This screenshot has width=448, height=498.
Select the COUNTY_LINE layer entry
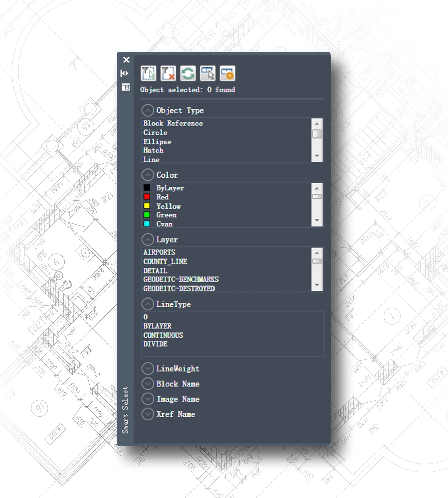[x=165, y=261]
